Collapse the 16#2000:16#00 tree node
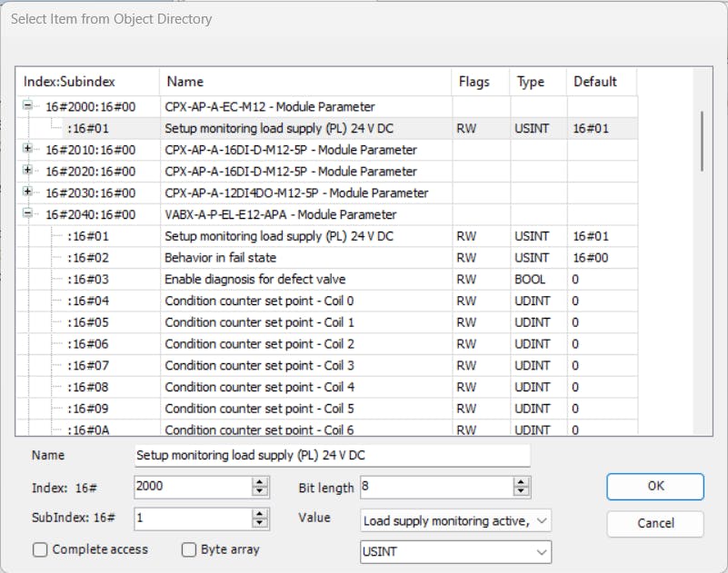The height and width of the screenshot is (573, 728). pos(27,105)
